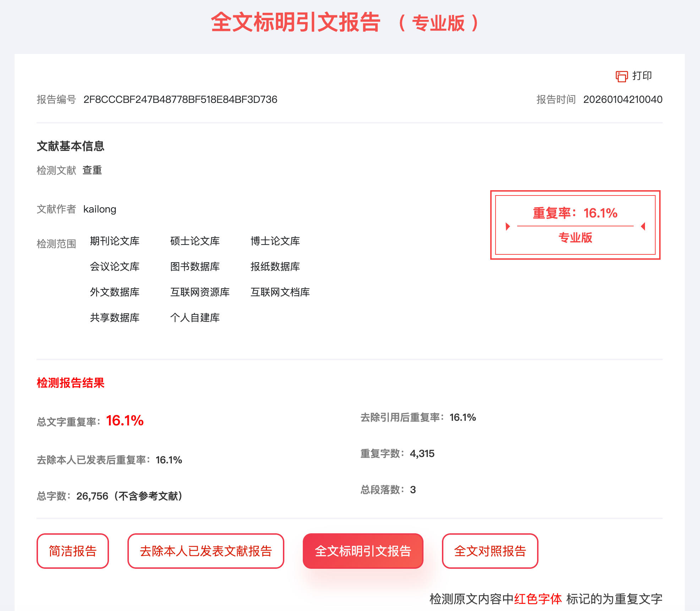Click the 期刊论文库 detection scope item

point(115,241)
